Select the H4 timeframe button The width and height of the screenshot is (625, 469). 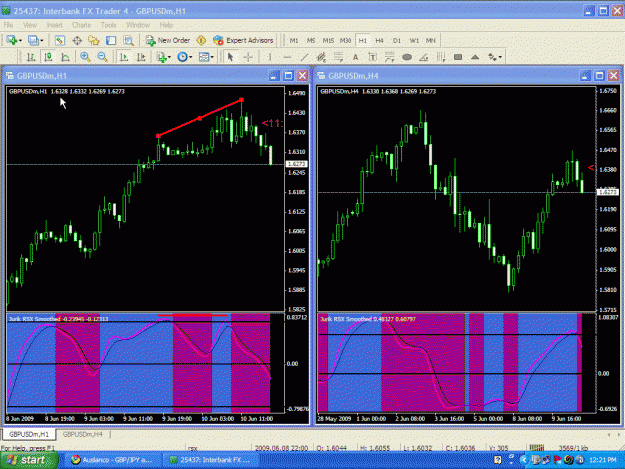tap(379, 41)
